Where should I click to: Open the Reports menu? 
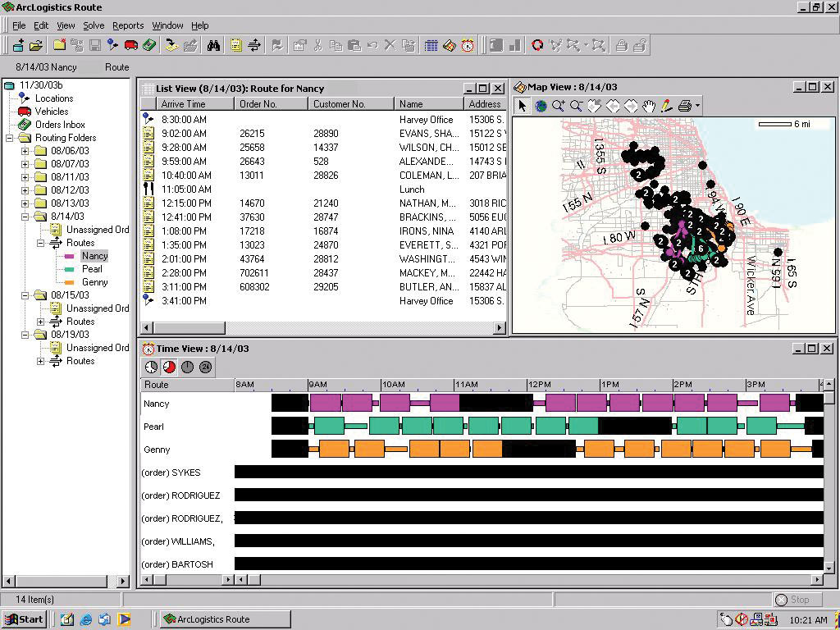pos(128,25)
